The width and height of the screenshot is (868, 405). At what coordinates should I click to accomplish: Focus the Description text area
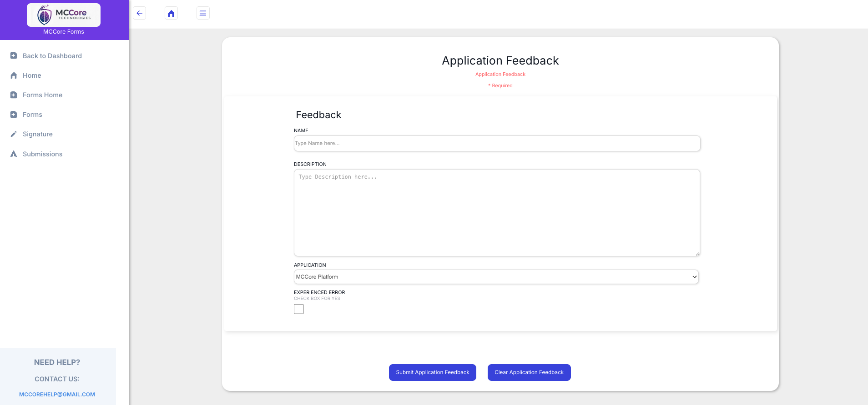497,213
